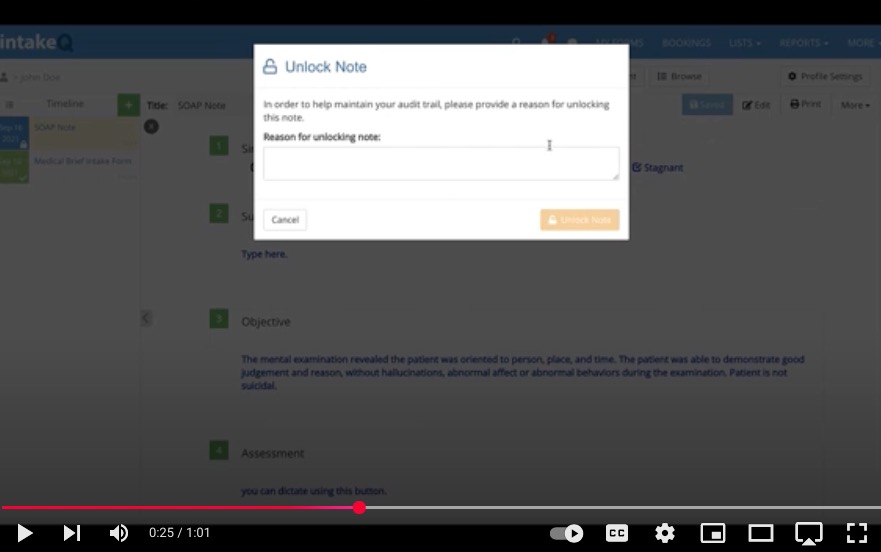The image size is (881, 552).
Task: Toggle the autoplay switch
Action: click(x=566, y=533)
